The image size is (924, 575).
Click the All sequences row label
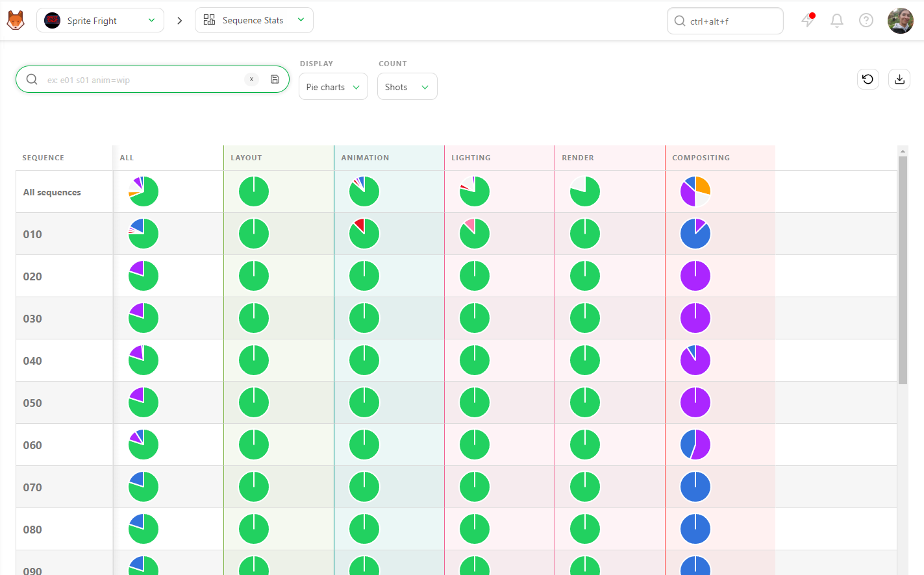coord(52,192)
